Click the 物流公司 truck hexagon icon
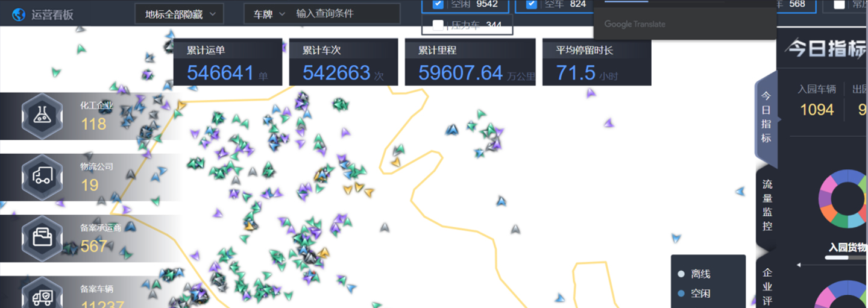Image resolution: width=868 pixels, height=308 pixels. (x=42, y=175)
